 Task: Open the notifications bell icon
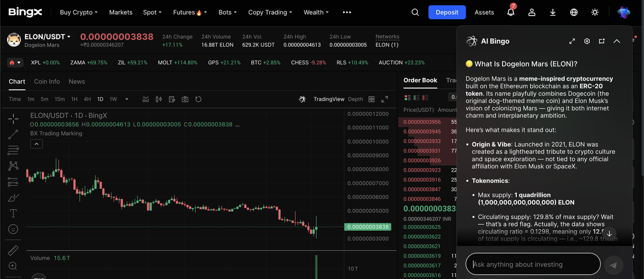click(511, 13)
